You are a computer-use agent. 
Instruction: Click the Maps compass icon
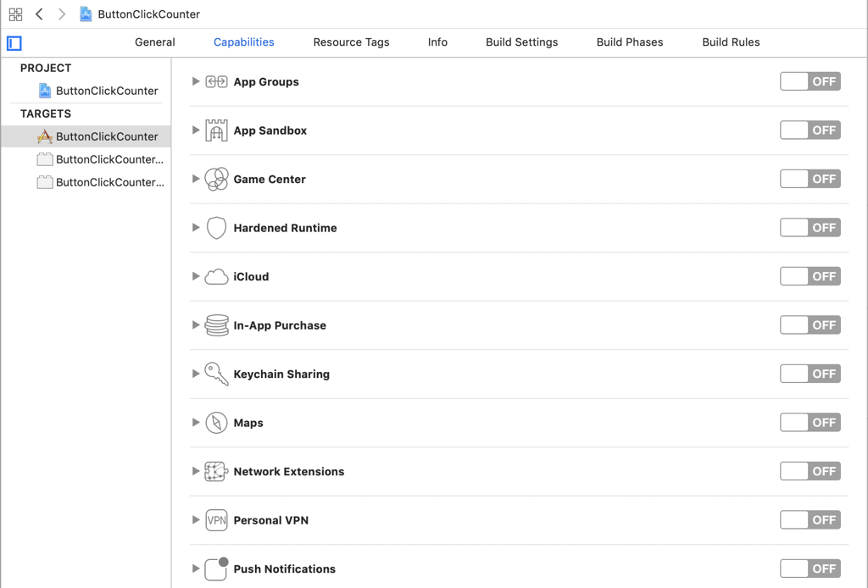pyautogui.click(x=216, y=423)
